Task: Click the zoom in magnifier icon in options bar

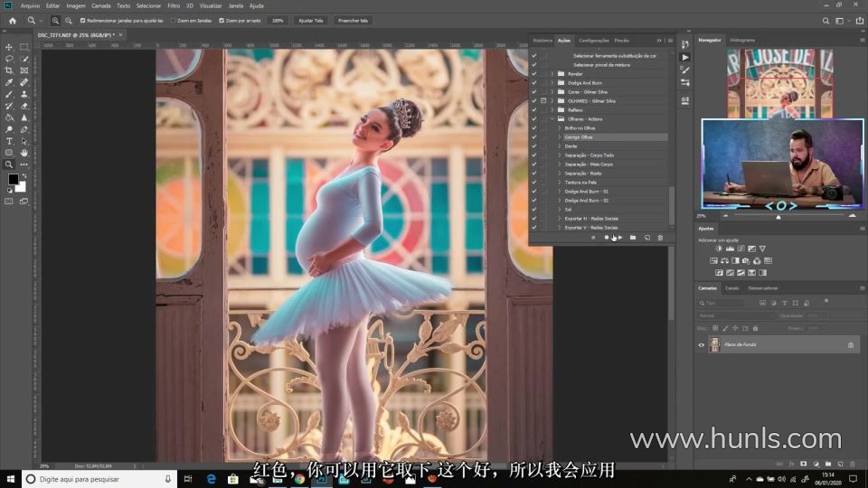Action: (55, 20)
